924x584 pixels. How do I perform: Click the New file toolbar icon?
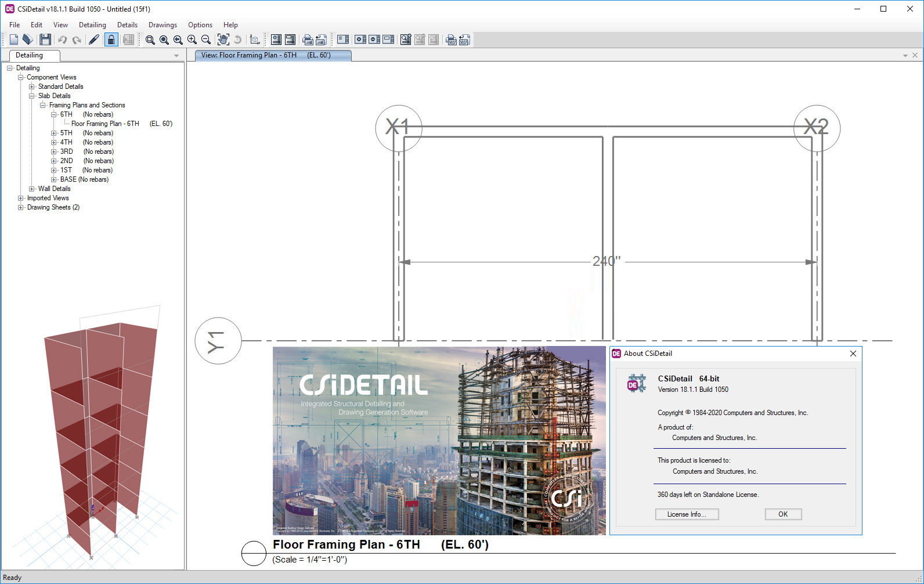(14, 39)
